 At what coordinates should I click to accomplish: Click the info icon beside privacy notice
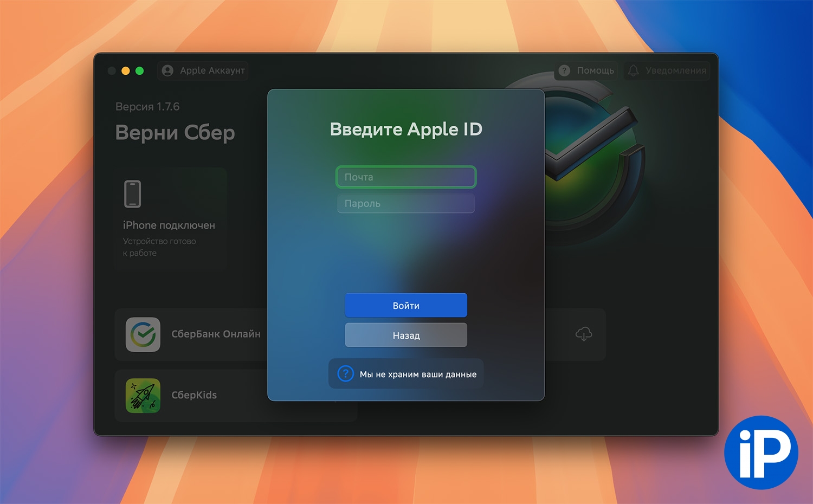click(x=346, y=374)
